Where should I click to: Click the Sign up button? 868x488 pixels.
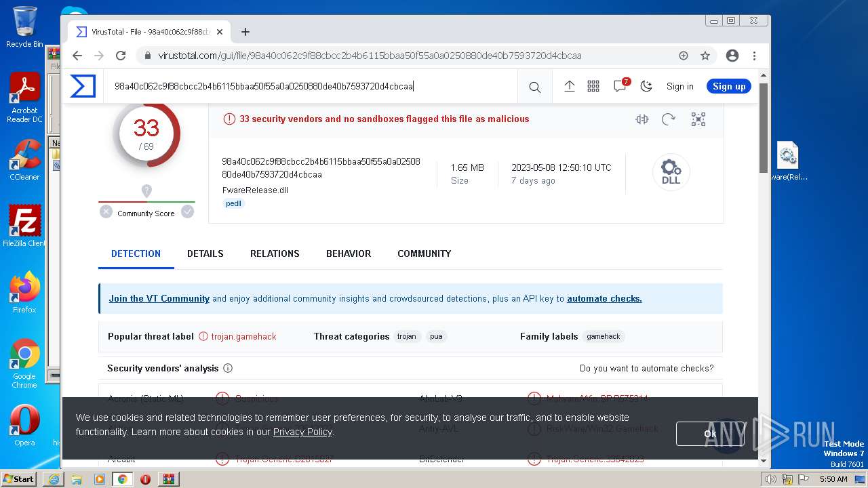click(x=729, y=86)
